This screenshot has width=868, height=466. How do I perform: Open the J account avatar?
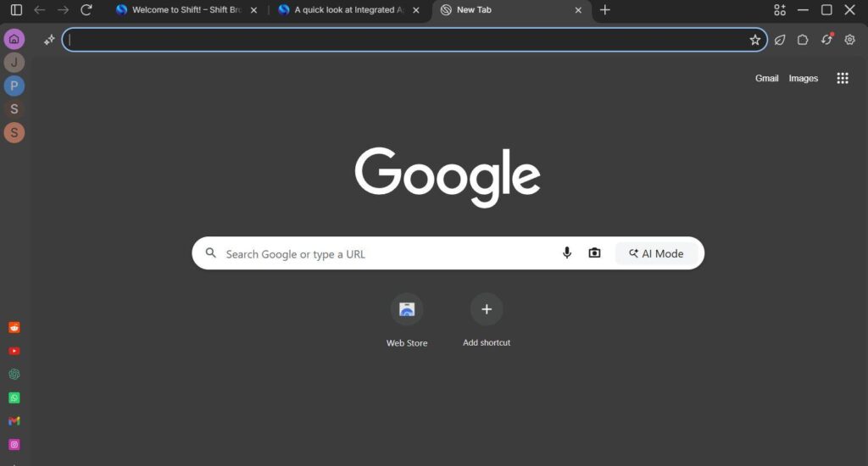14,62
